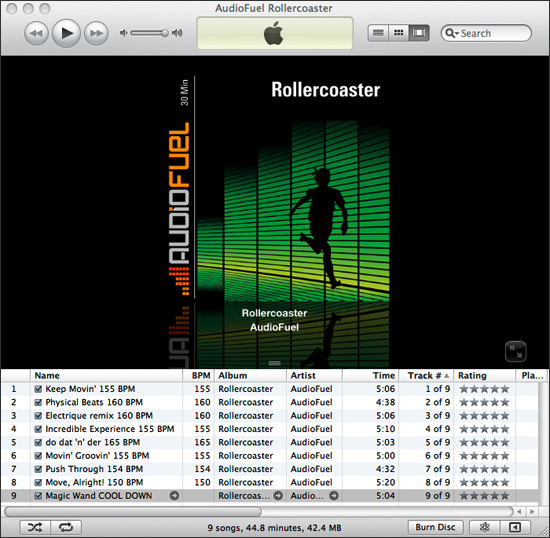
Task: Click the 5:20 time value
Action: [385, 482]
